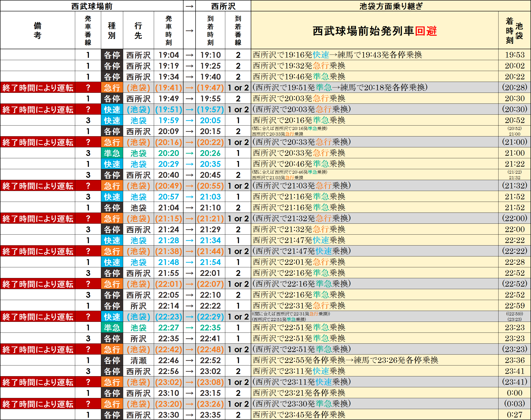Click the (池袋) destination in the (20:16) row

[x=138, y=142]
